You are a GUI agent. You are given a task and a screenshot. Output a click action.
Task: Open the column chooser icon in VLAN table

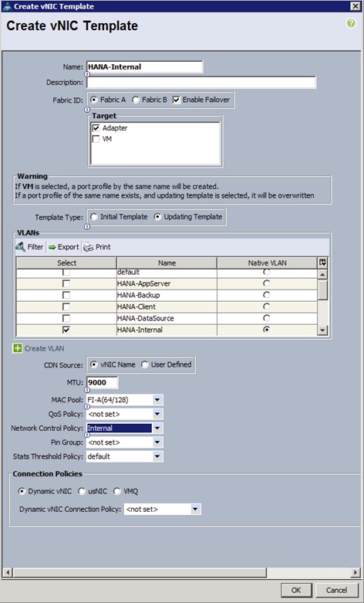(x=322, y=263)
